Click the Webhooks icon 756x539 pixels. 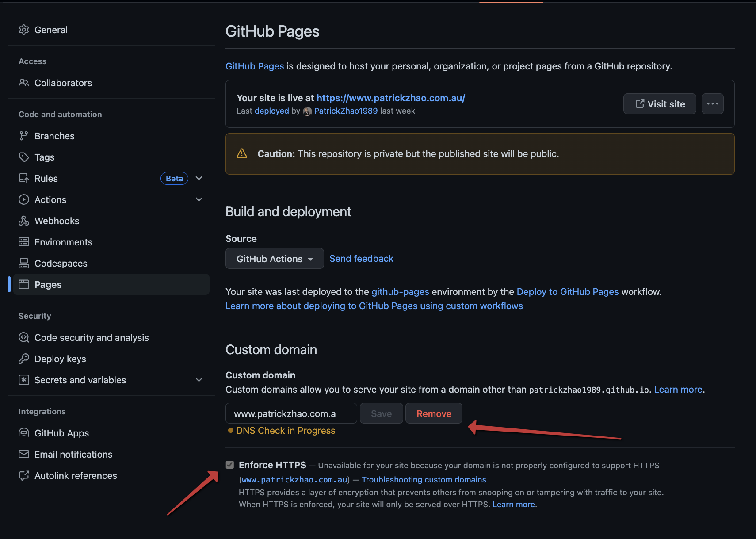click(24, 221)
